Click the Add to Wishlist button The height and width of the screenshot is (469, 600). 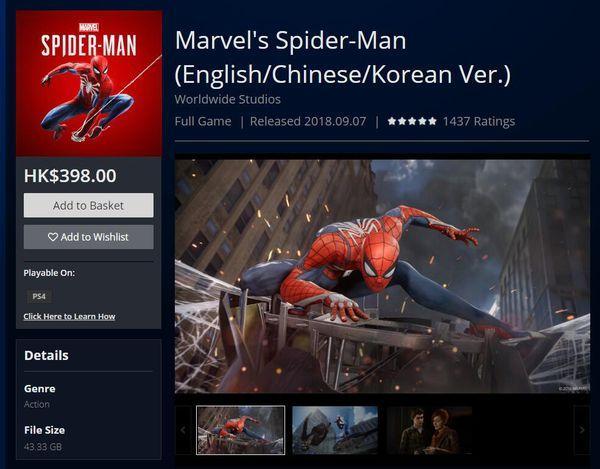88,237
